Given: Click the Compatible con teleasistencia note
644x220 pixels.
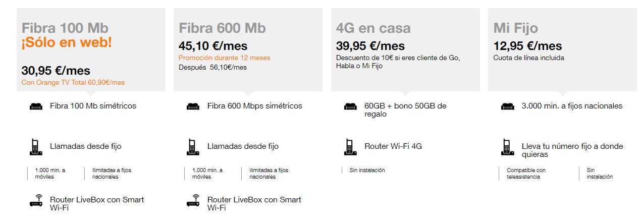Looking at the screenshot, I should point(526,174).
